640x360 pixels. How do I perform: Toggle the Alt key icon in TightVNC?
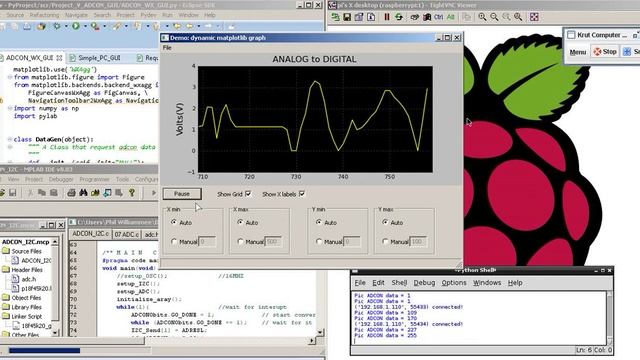pyautogui.click(x=451, y=17)
